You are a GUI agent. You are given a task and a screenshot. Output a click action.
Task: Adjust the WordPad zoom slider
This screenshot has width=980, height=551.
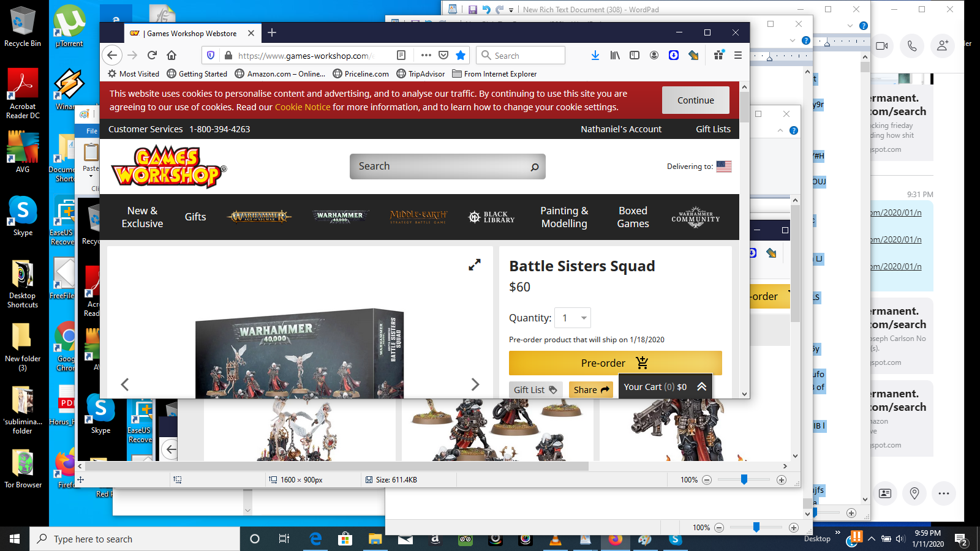click(756, 528)
